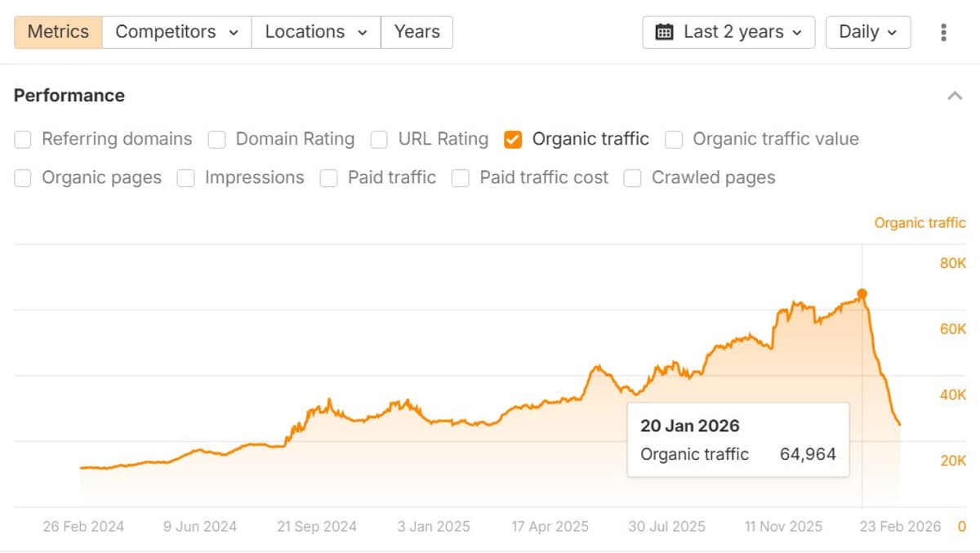This screenshot has width=980, height=553.
Task: Switch to the Metrics tab
Action: click(x=57, y=32)
